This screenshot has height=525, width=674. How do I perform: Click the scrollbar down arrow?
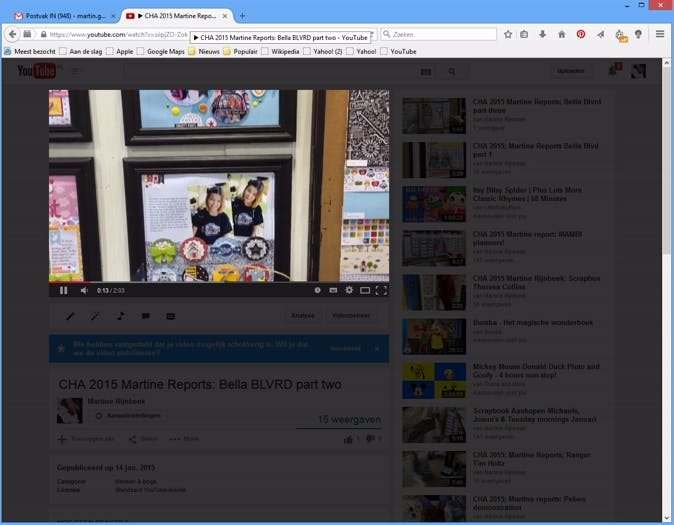(666, 517)
